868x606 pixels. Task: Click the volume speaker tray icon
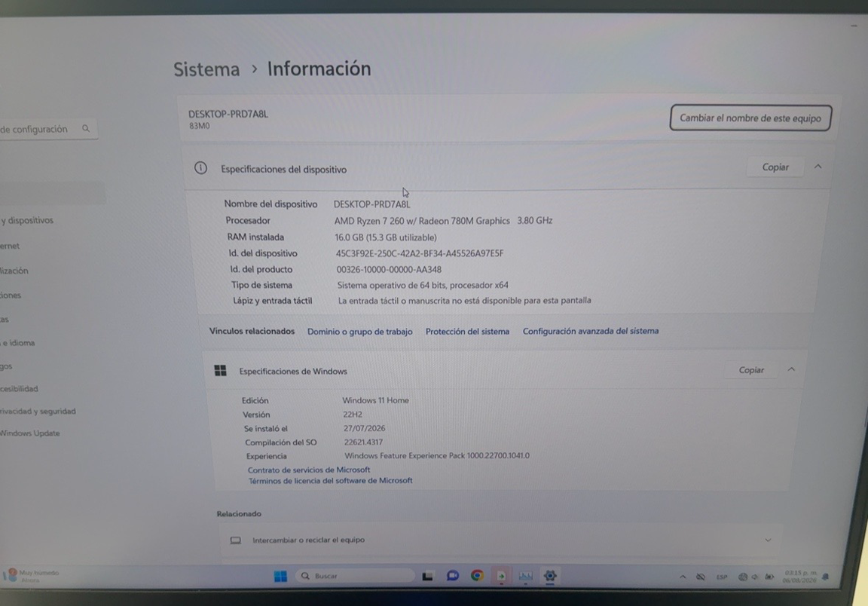755,577
